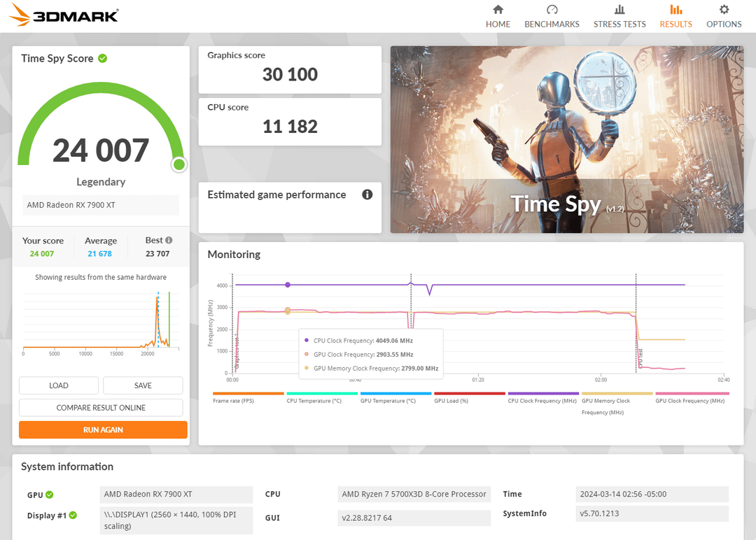
Task: Click the CPU Clock Frequency tooltip entry 4049.06 MHz
Action: [358, 341]
